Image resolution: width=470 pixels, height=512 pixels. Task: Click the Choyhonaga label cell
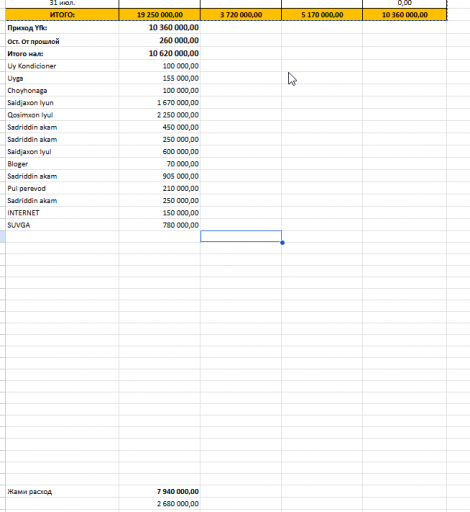(x=62, y=90)
